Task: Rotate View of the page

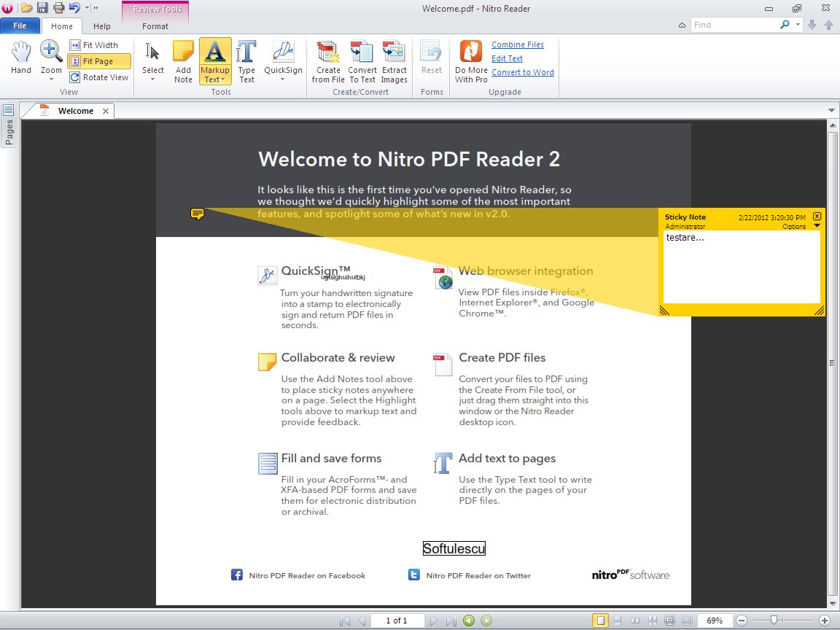Action: (100, 77)
